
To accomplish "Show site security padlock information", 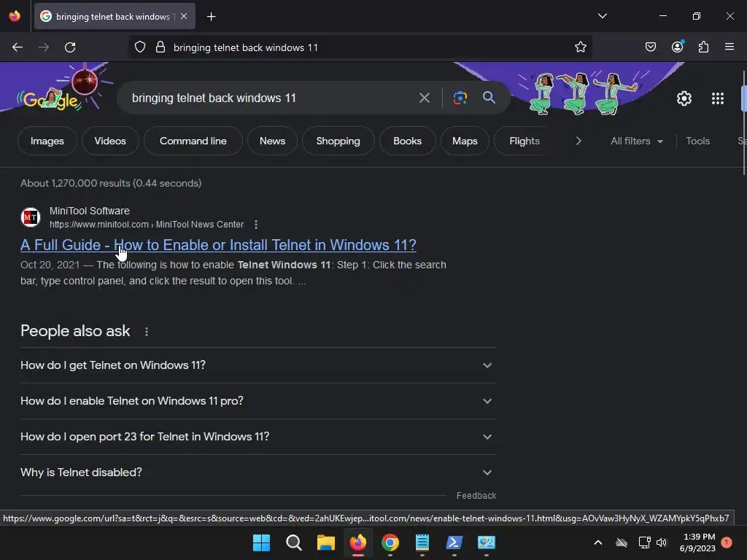I will pos(160,47).
